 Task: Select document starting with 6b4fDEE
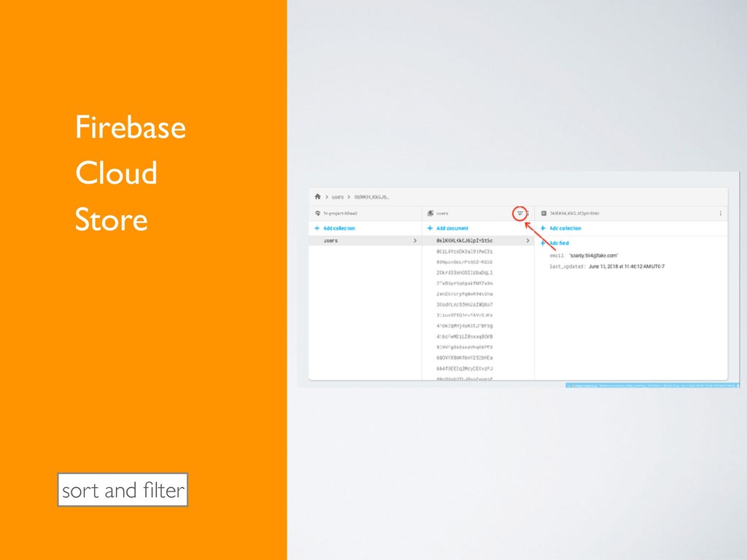tap(465, 368)
